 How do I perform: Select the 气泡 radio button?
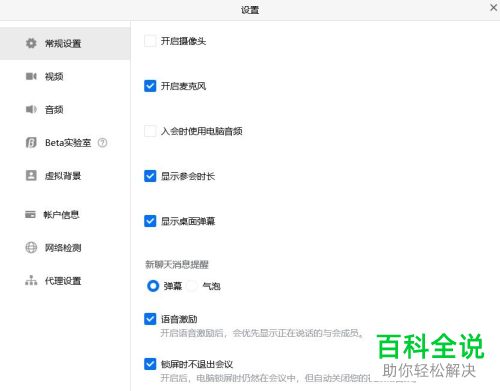192,286
